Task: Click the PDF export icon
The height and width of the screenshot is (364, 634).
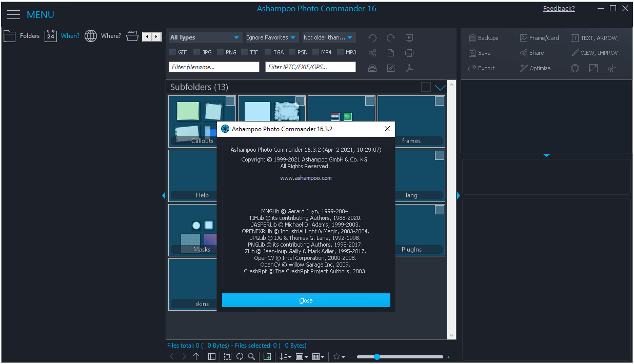Action: [409, 68]
